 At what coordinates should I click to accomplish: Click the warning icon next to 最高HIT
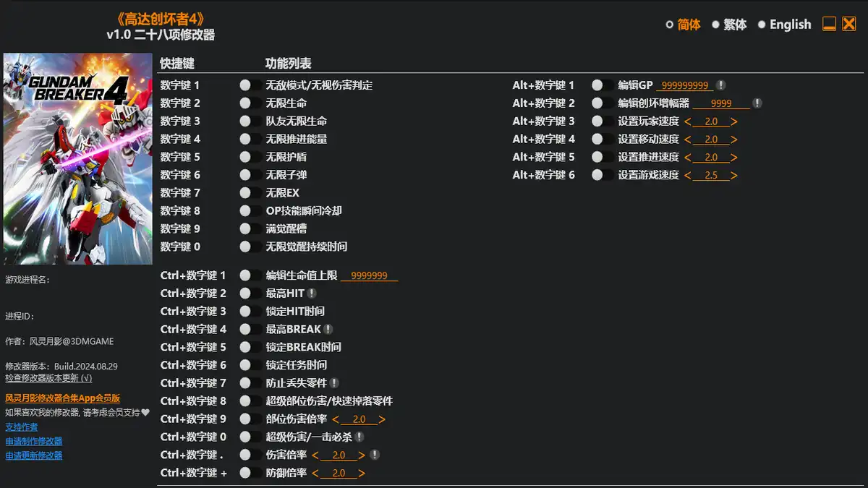coord(312,292)
